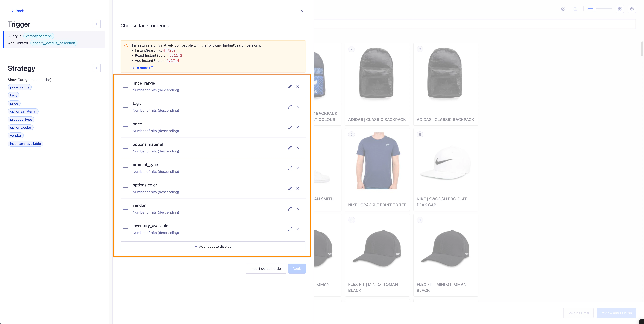Image resolution: width=644 pixels, height=324 pixels.
Task: Edit the price_range facet sorting with pencil icon
Action: pyautogui.click(x=290, y=87)
